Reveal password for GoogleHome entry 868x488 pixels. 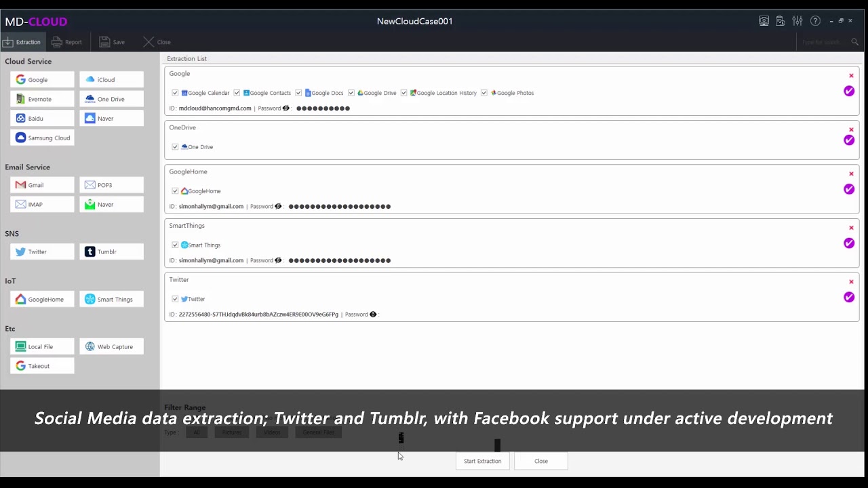click(x=278, y=206)
